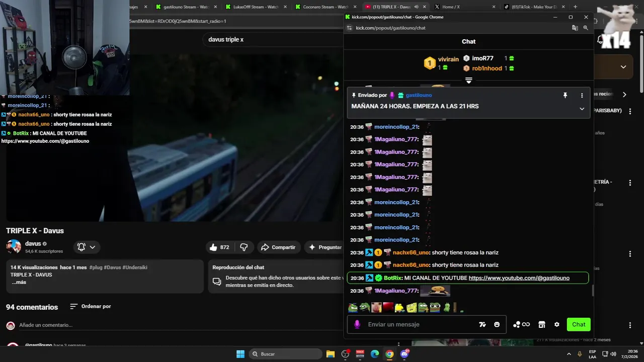Open the ESP LAA language switcher

pos(593,354)
